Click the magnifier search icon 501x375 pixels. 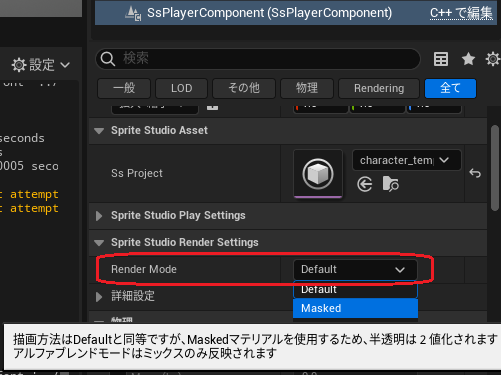(x=108, y=59)
